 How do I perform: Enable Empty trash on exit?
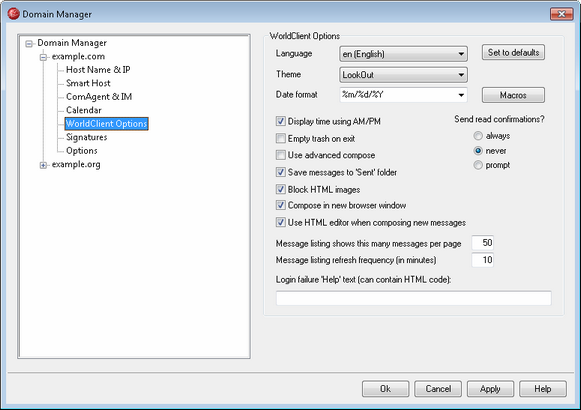pyautogui.click(x=280, y=139)
